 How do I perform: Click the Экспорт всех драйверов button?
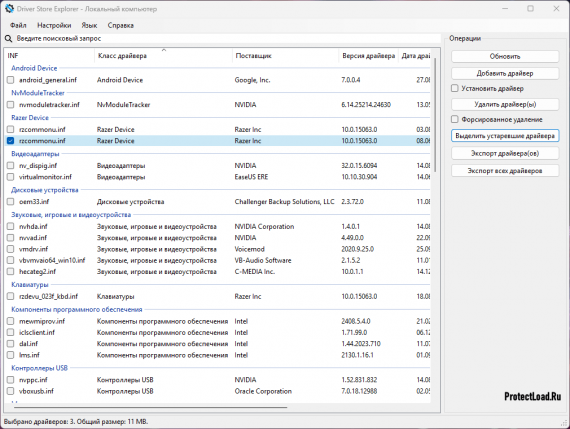point(505,171)
